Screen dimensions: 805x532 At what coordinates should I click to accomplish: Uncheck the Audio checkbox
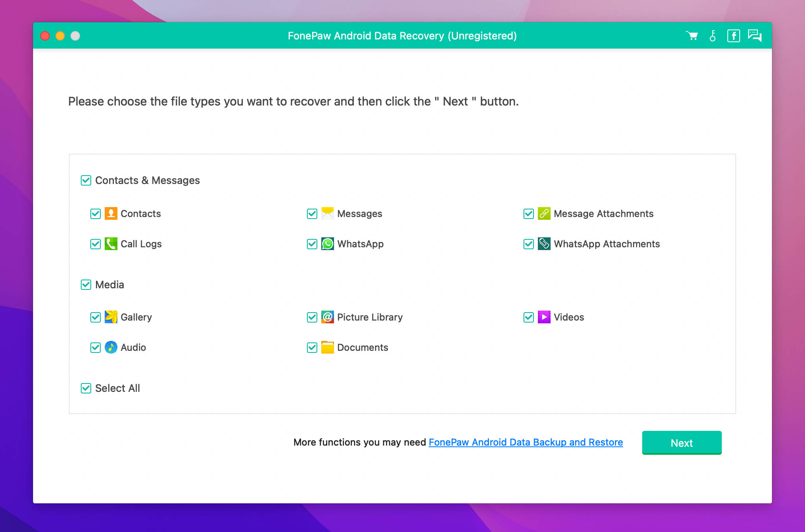(96, 348)
